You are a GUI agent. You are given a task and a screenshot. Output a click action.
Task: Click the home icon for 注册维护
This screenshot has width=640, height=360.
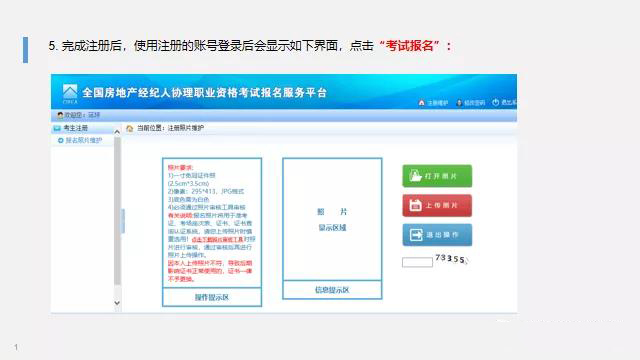click(x=422, y=102)
